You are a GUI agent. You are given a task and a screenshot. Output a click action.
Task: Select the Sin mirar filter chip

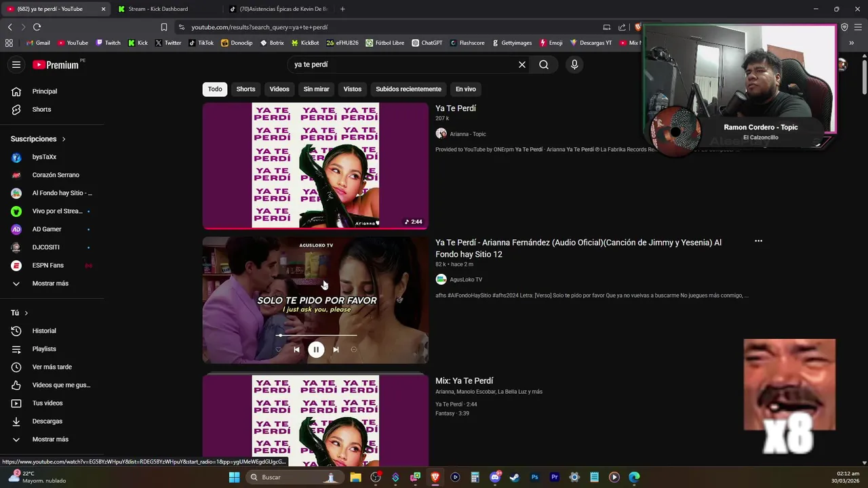pos(316,89)
